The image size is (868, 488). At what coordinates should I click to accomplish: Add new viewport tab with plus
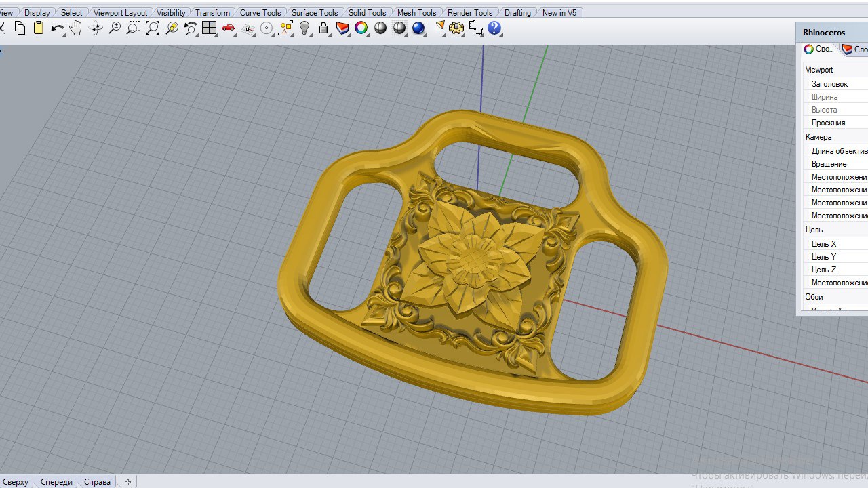point(127,482)
